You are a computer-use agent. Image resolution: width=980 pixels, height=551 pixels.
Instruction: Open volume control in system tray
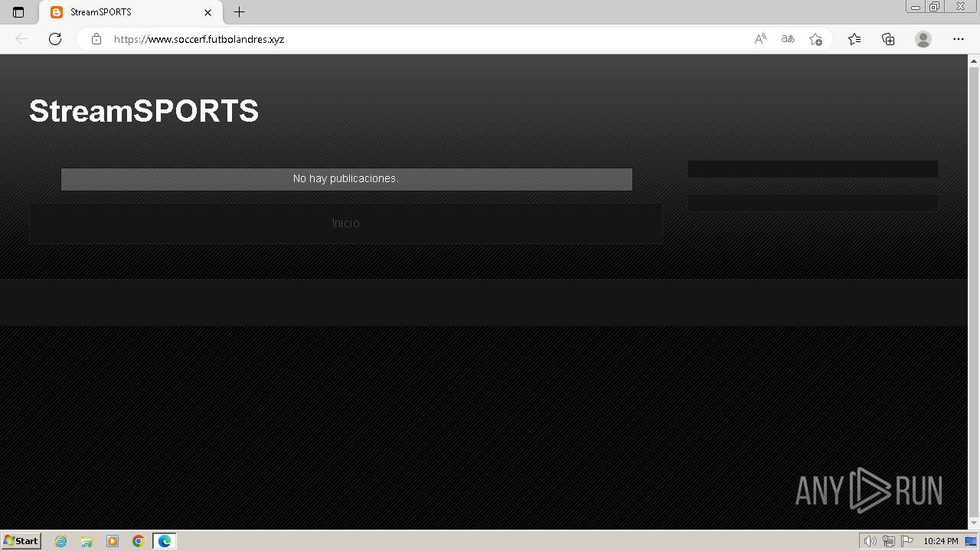tap(870, 541)
